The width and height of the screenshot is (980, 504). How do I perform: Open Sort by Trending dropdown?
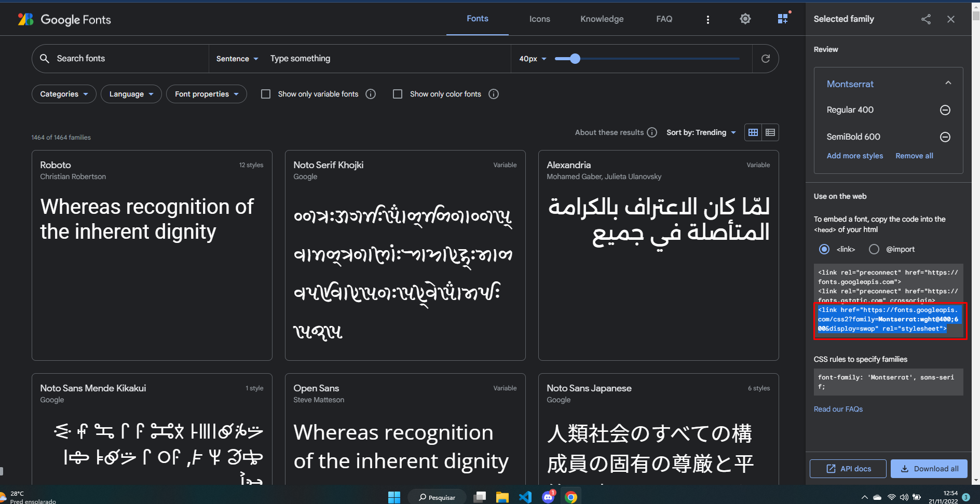(x=701, y=132)
